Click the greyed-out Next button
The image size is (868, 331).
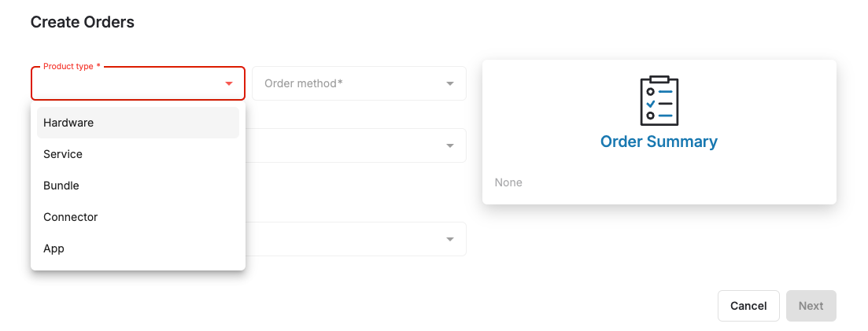(811, 306)
